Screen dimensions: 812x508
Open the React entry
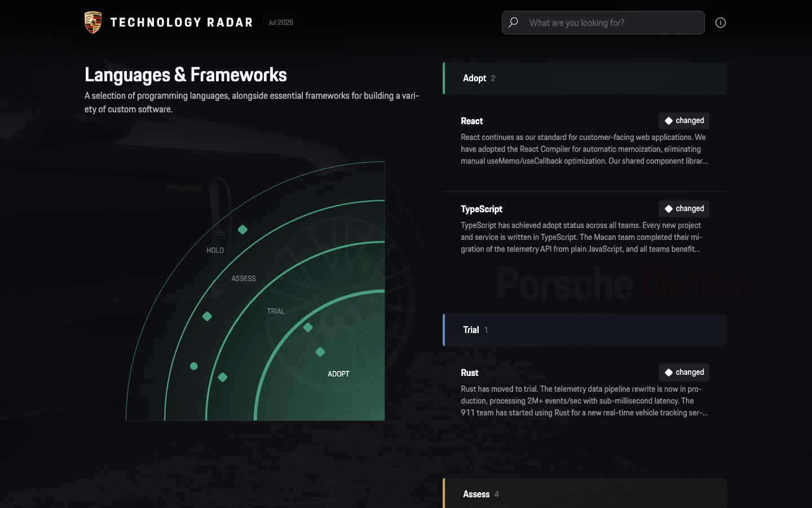(585, 141)
